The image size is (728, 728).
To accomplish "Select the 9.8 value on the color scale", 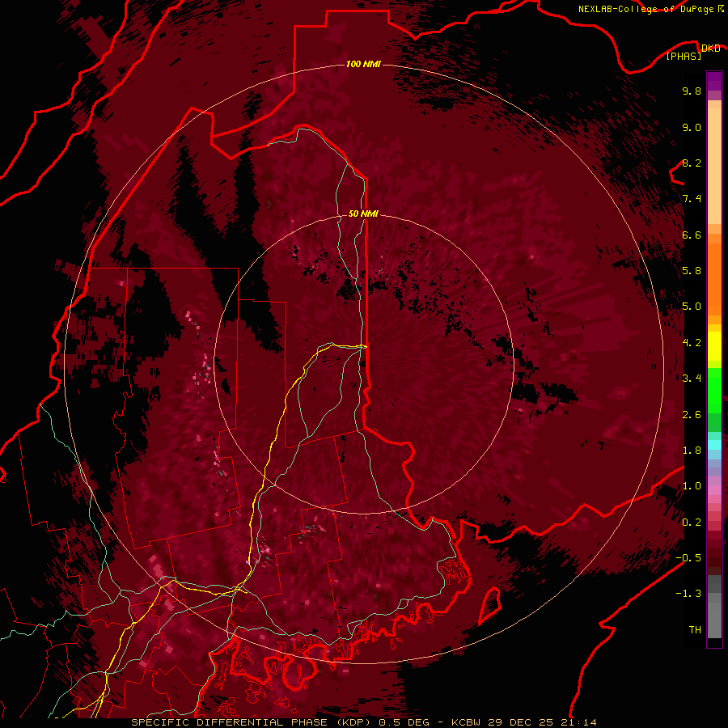I will 692,91.
